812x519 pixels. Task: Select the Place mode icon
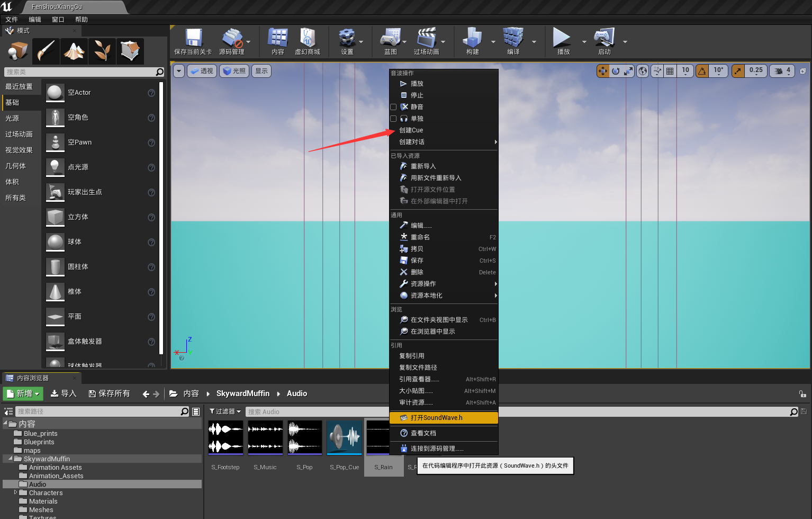(x=18, y=51)
